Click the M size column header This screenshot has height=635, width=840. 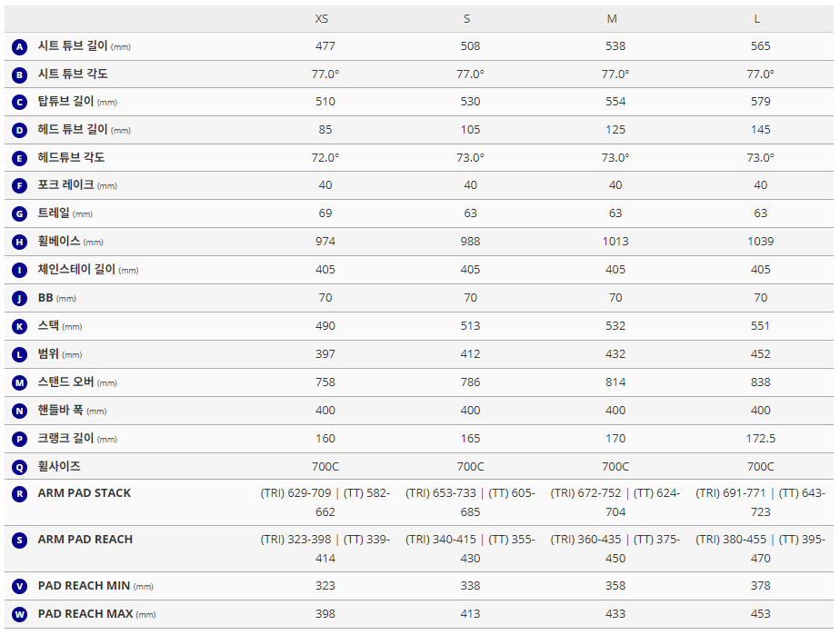point(612,19)
